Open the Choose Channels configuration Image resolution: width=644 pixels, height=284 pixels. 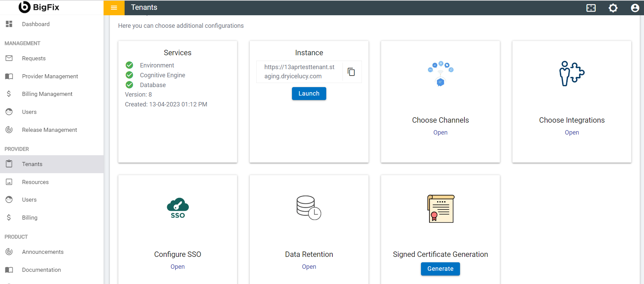[440, 133]
